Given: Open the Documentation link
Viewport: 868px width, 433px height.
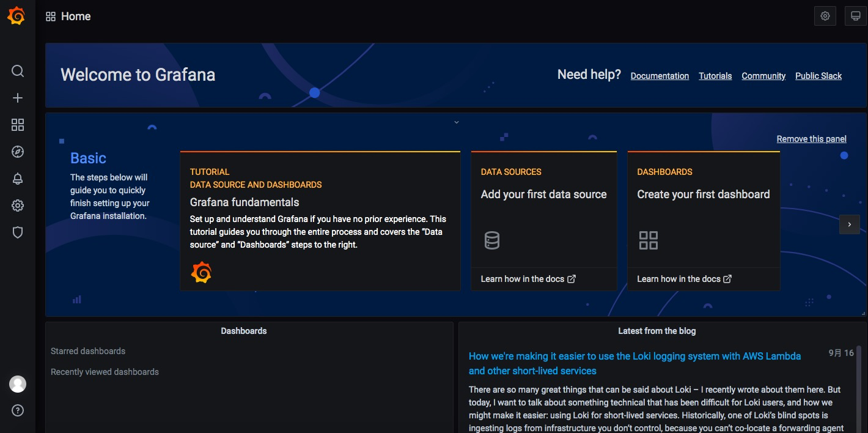Looking at the screenshot, I should coord(660,76).
